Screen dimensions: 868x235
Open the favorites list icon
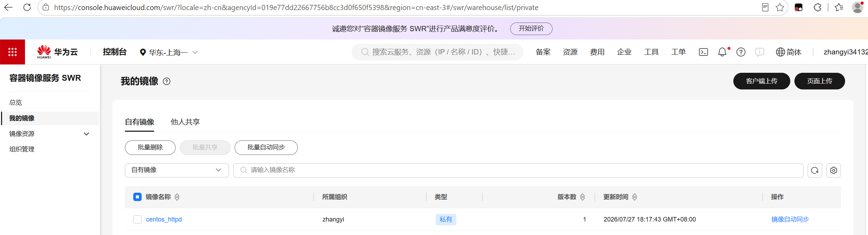839,7
